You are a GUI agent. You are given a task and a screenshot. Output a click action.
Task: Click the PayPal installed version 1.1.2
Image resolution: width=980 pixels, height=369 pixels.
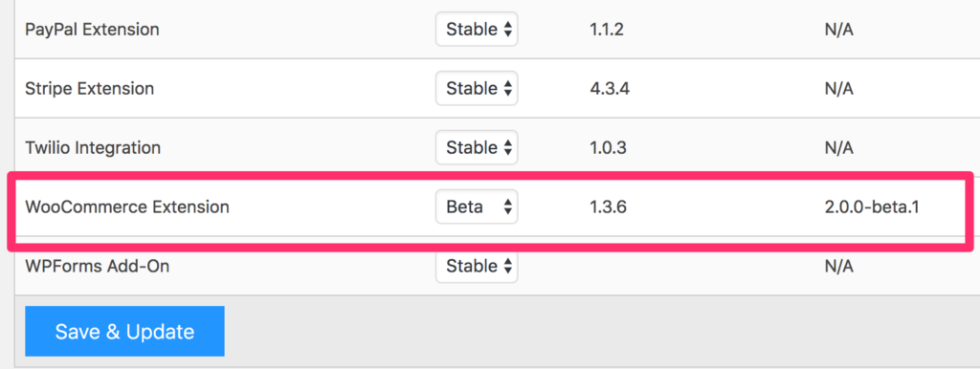pyautogui.click(x=606, y=29)
